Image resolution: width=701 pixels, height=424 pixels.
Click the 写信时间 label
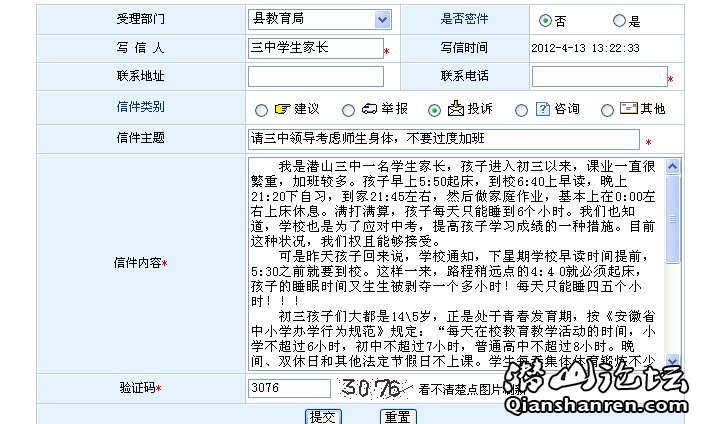[464, 48]
